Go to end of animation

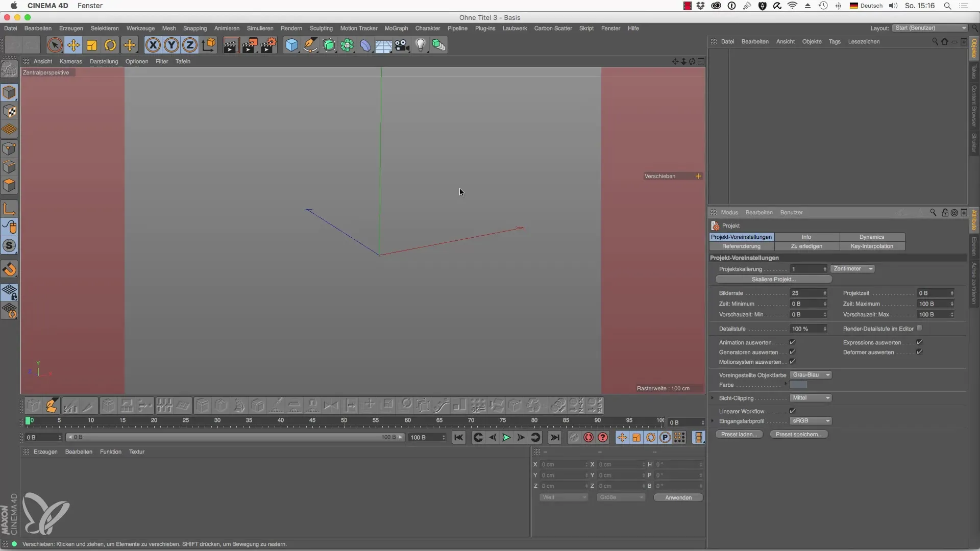click(x=554, y=437)
